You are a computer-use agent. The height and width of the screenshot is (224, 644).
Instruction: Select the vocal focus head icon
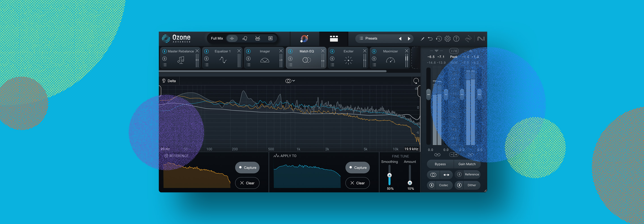(x=245, y=38)
